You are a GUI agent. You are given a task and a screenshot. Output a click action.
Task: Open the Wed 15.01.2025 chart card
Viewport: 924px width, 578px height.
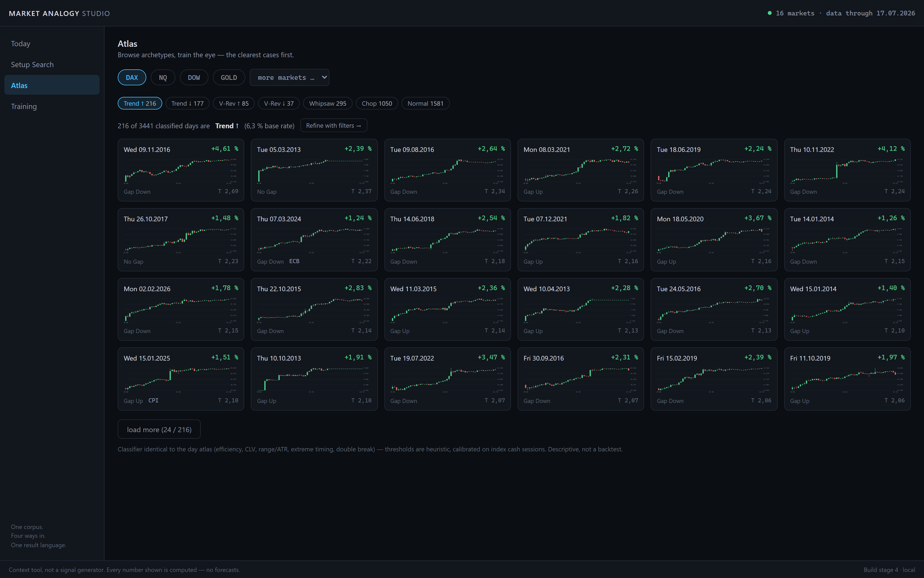coord(181,379)
